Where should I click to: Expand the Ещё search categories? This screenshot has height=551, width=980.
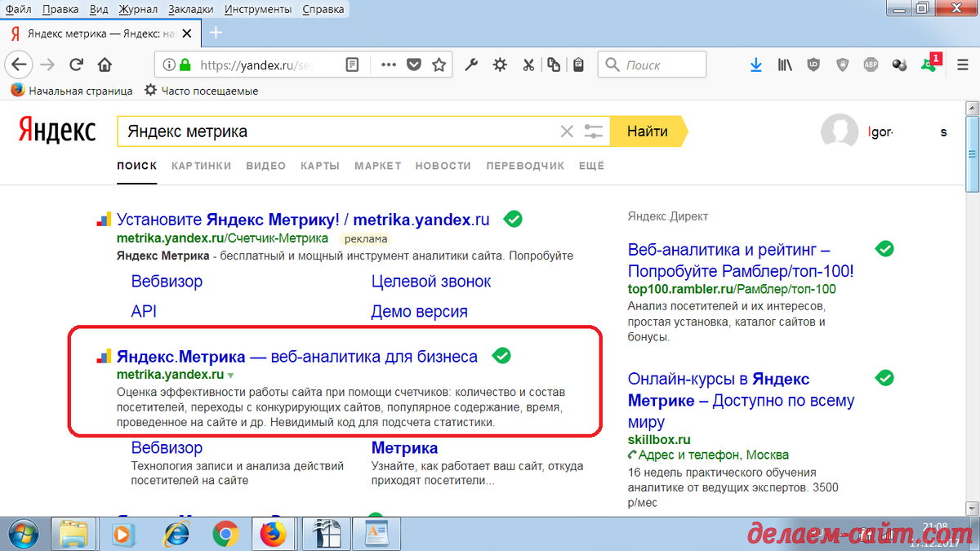(591, 166)
